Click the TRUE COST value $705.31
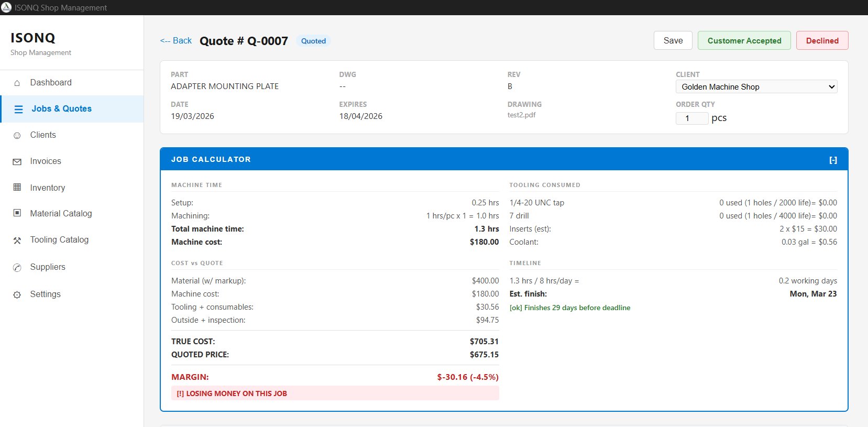This screenshot has height=427, width=868. pyautogui.click(x=484, y=342)
